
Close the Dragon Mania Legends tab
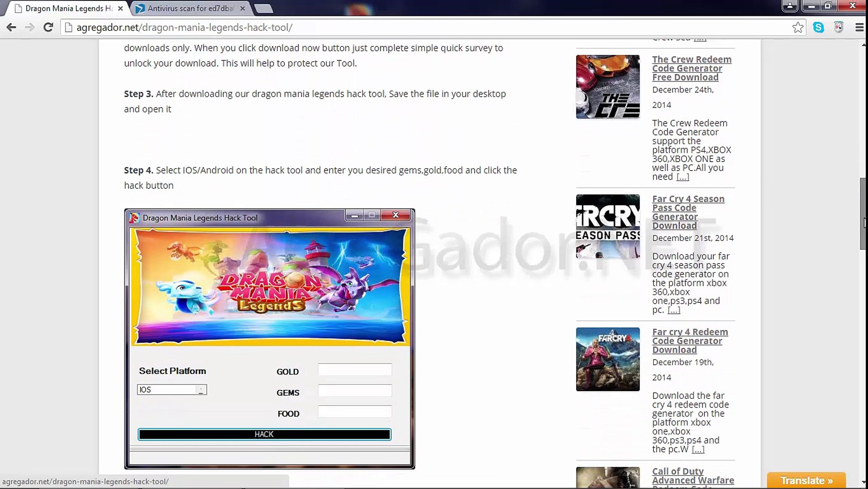pos(120,8)
